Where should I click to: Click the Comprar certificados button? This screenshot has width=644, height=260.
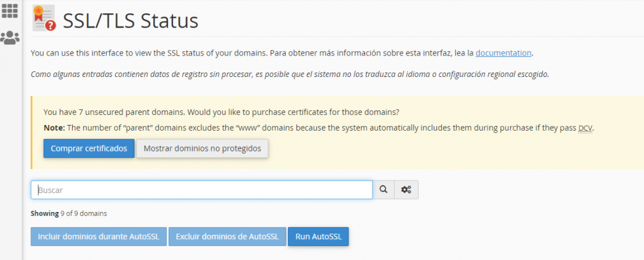pos(89,148)
